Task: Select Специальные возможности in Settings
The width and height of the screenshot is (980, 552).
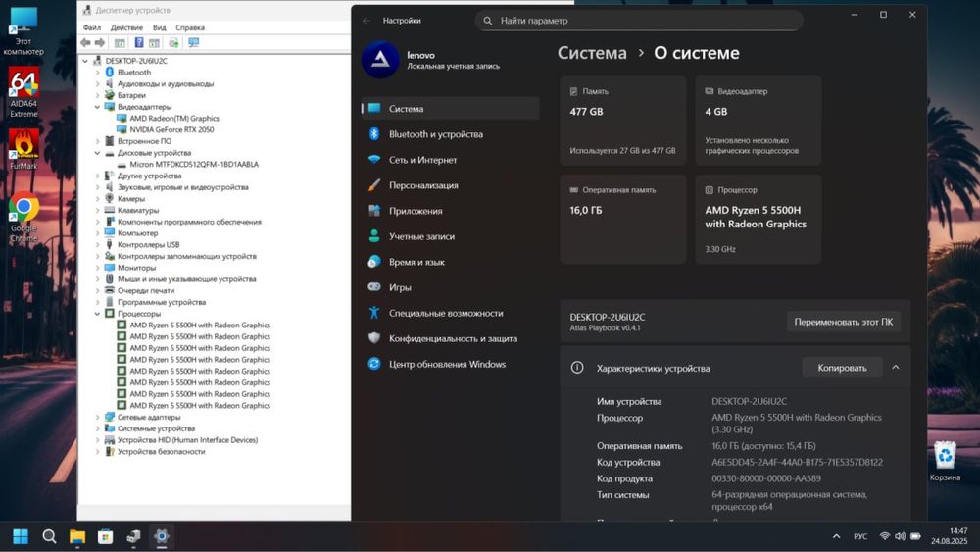Action: [450, 313]
